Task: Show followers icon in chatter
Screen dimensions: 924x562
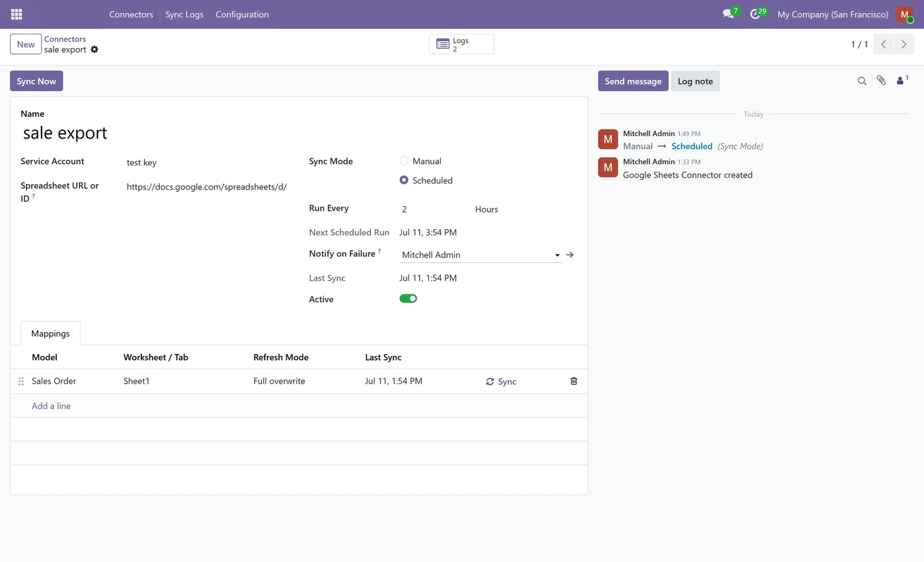Action: [x=902, y=81]
